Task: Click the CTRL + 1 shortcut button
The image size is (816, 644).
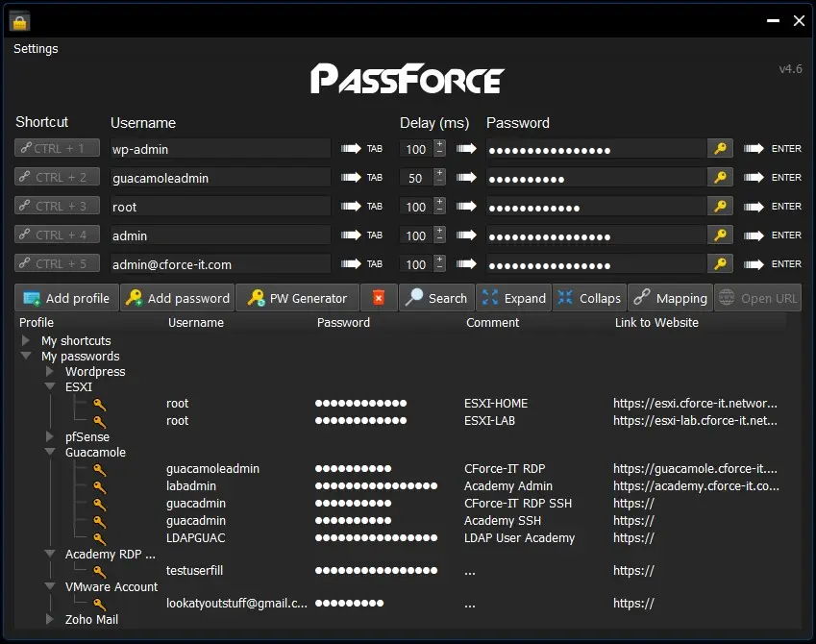Action: 58,148
